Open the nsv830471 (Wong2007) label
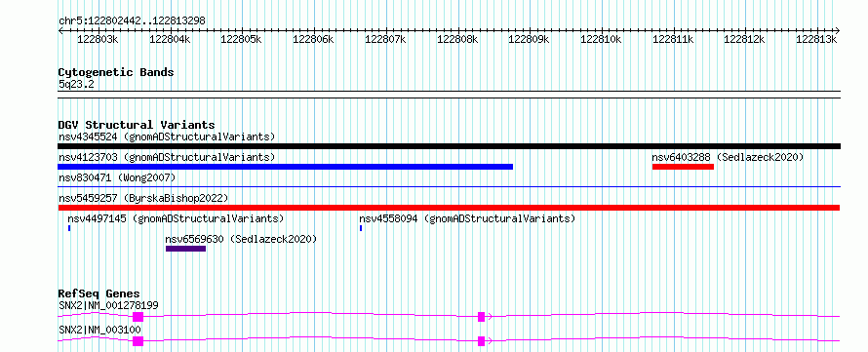Image resolution: width=868 pixels, height=352 pixels. pyautogui.click(x=117, y=177)
